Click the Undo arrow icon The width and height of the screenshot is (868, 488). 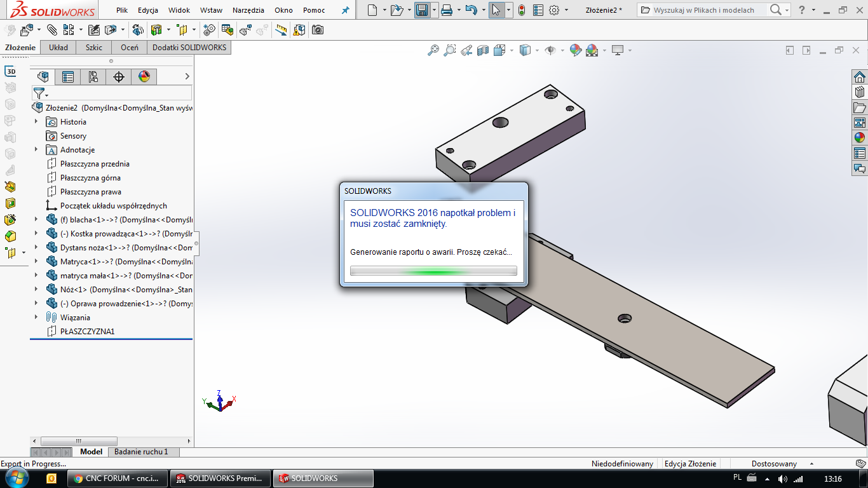[x=471, y=10]
